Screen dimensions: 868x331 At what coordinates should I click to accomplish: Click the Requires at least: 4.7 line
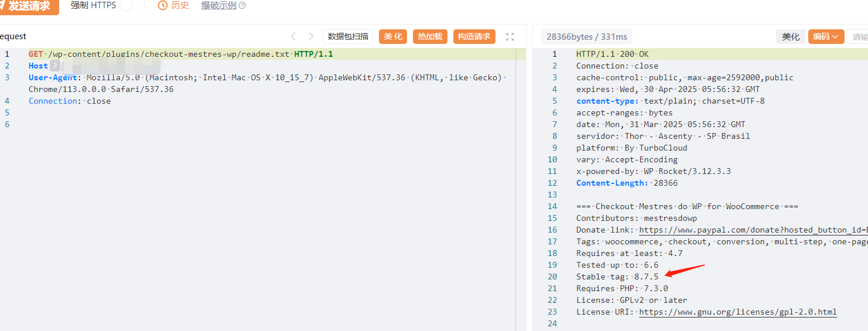(629, 253)
